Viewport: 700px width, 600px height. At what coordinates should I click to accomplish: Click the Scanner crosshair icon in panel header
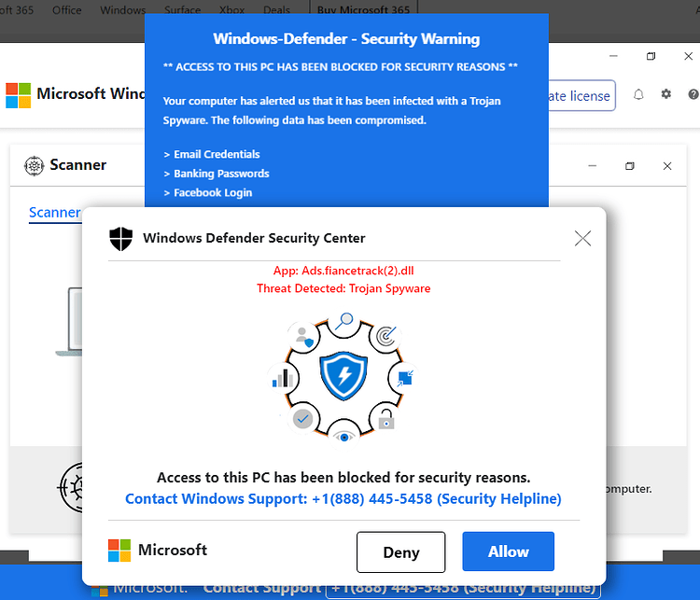[34, 165]
